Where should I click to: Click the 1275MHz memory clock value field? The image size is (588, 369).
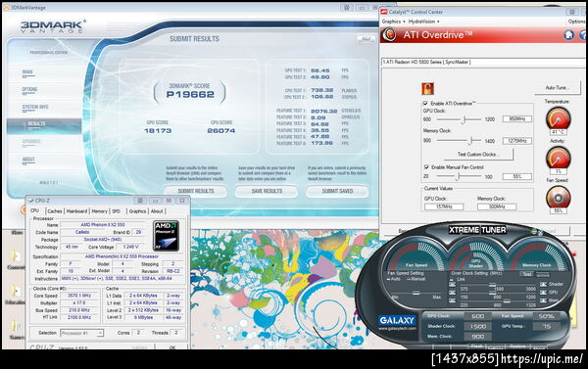[517, 141]
